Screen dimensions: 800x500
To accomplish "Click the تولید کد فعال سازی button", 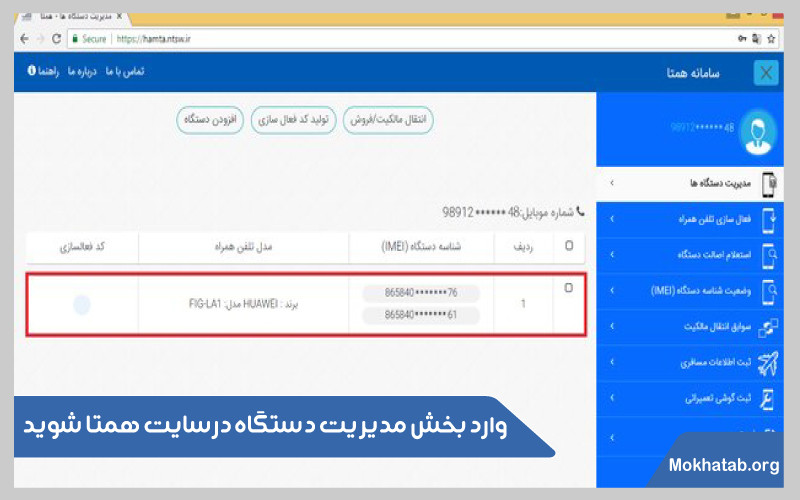I will tap(293, 120).
